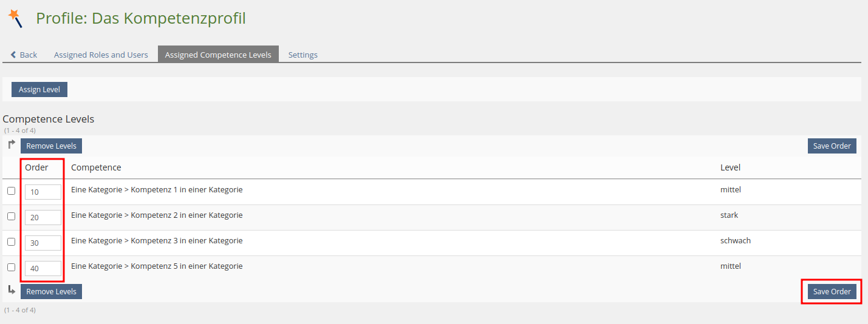This screenshot has height=324, width=868.
Task: Open Assigned Roles and Users tab
Action: pyautogui.click(x=101, y=55)
